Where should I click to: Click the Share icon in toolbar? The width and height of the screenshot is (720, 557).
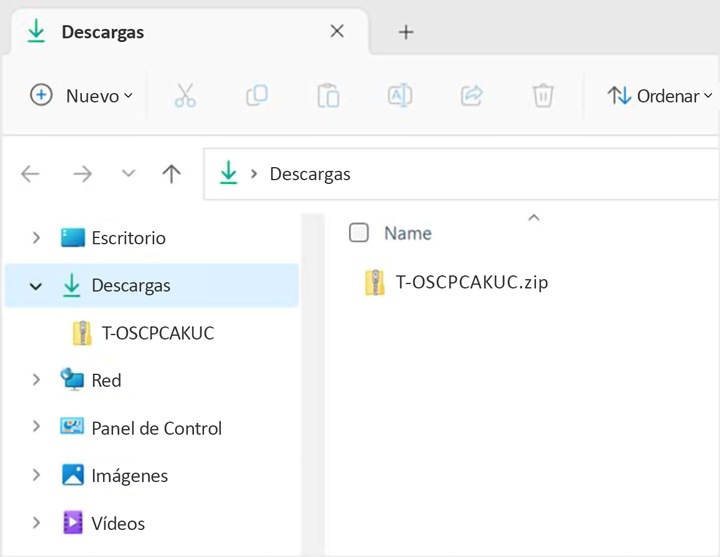472,96
